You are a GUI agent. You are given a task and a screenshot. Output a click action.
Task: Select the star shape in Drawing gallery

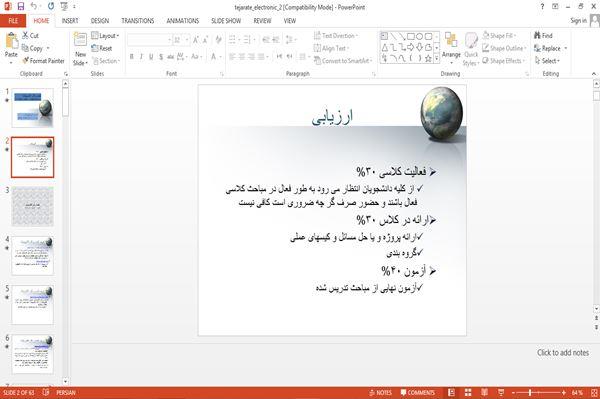coord(428,58)
